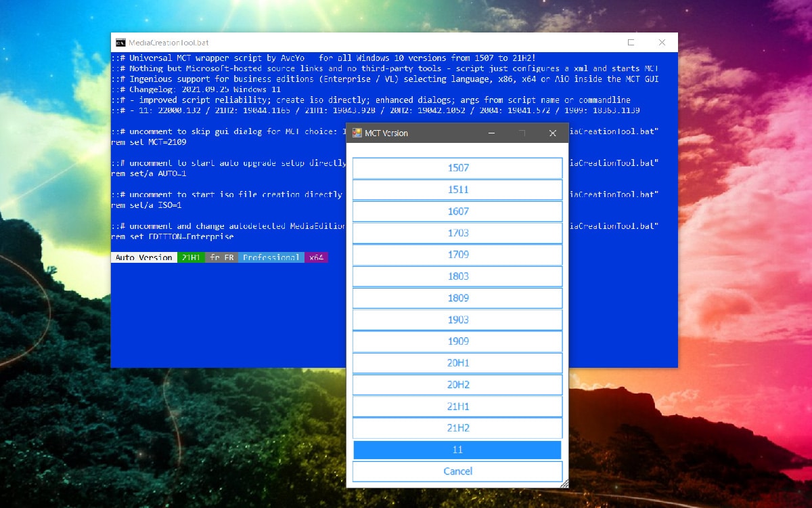
Task: Pick version 1809 from the list
Action: coord(457,298)
